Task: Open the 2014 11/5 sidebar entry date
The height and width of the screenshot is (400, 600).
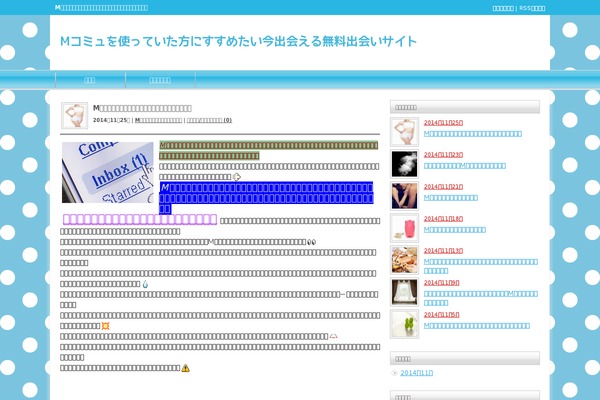Action: click(x=442, y=315)
